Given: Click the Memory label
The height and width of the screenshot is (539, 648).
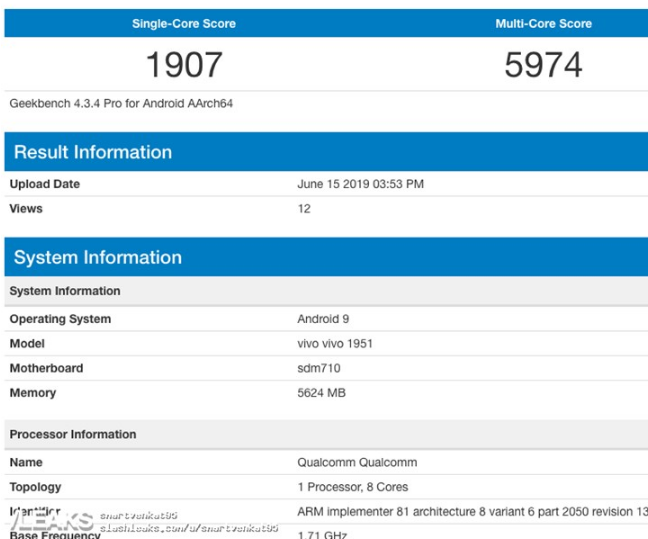Looking at the screenshot, I should (x=33, y=393).
